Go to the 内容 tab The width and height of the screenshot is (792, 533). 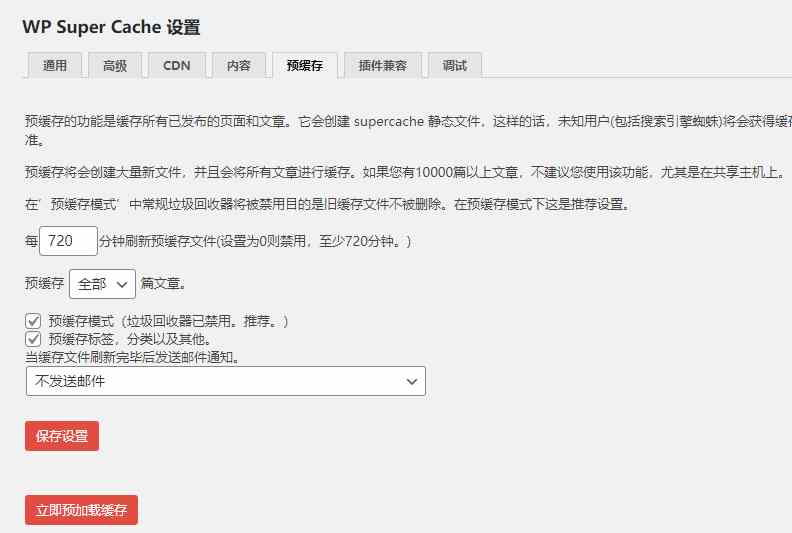[238, 65]
